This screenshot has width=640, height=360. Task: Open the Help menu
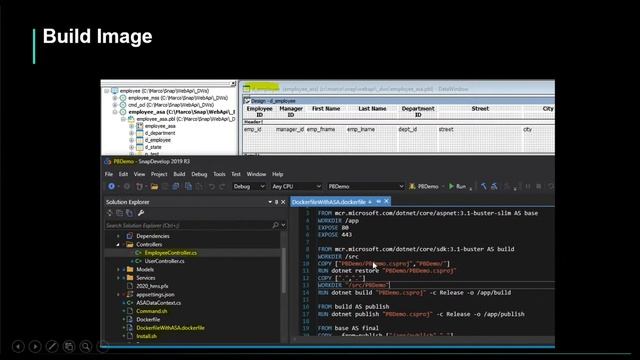pyautogui.click(x=278, y=174)
